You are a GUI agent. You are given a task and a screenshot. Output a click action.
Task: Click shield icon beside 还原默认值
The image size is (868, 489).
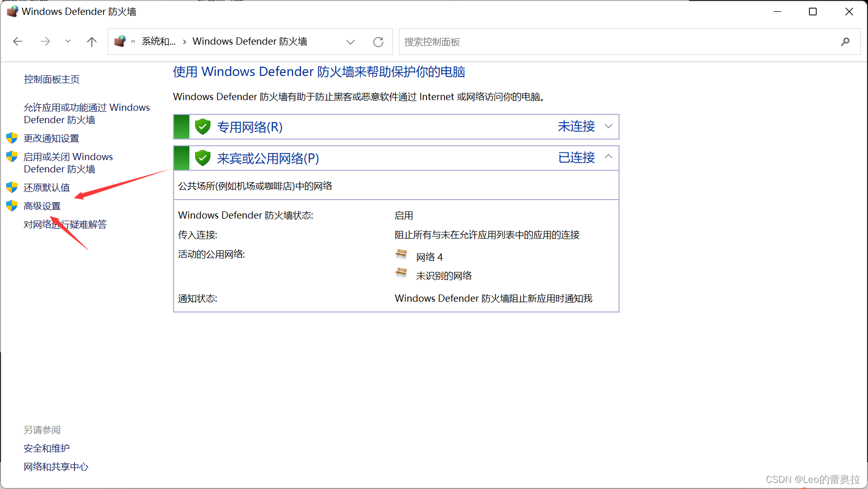pyautogui.click(x=12, y=187)
